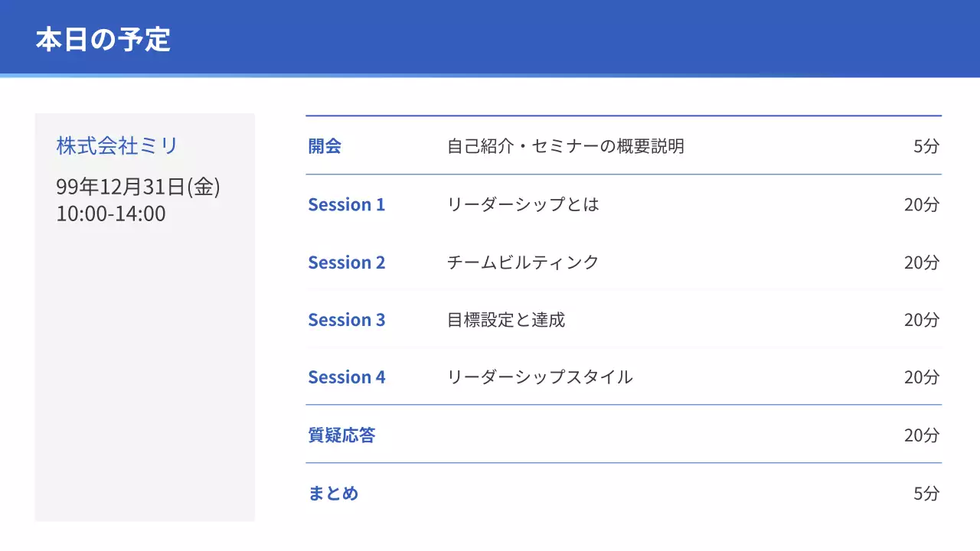Viewport: 980px width, 551px height.
Task: Click the Session 2 label
Action: click(x=346, y=262)
